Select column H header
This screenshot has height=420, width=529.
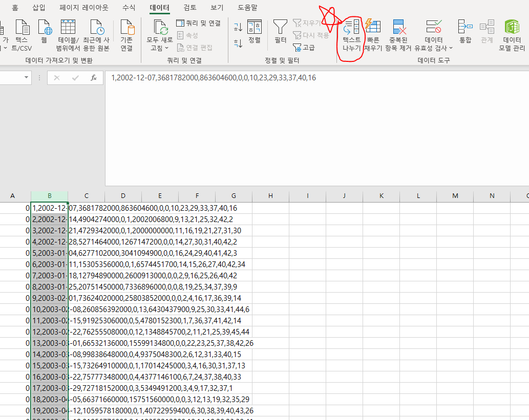tap(270, 196)
